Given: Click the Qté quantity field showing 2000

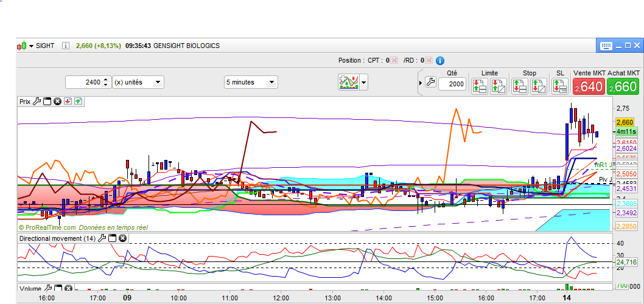Looking at the screenshot, I should (x=452, y=84).
